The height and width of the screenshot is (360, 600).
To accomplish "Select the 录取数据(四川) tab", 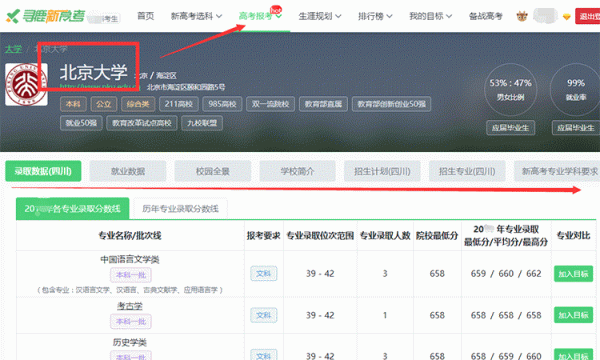I will [x=43, y=171].
